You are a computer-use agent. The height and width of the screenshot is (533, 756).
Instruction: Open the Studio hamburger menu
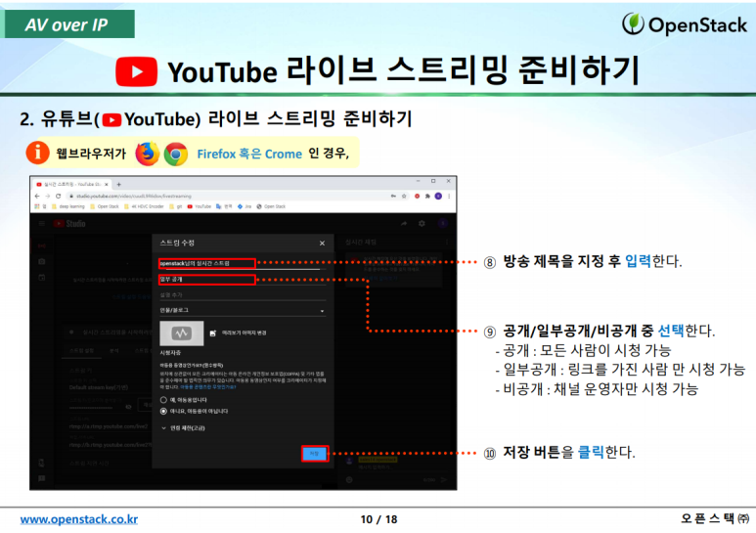(x=42, y=224)
